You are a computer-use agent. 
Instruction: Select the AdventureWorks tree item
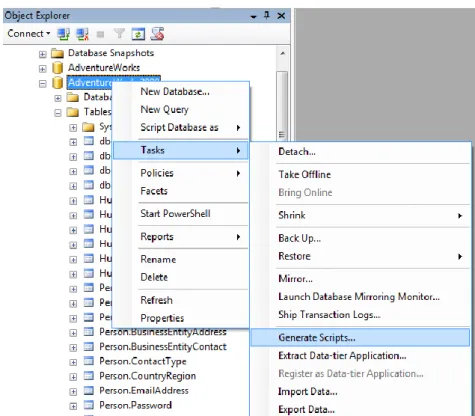[x=104, y=68]
